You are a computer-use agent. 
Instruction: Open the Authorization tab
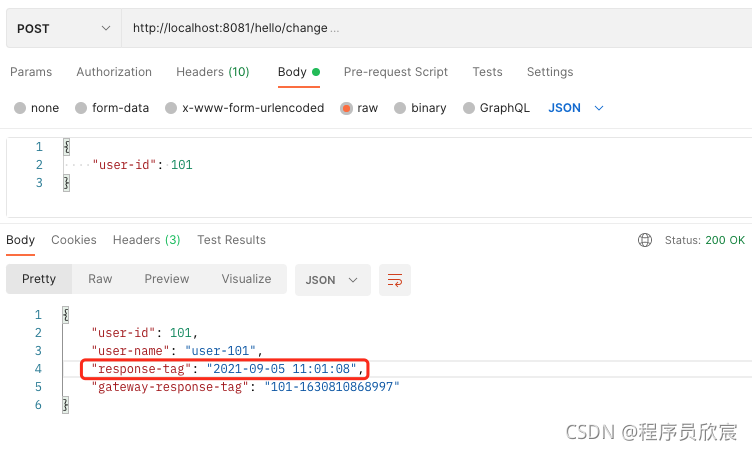click(x=114, y=72)
